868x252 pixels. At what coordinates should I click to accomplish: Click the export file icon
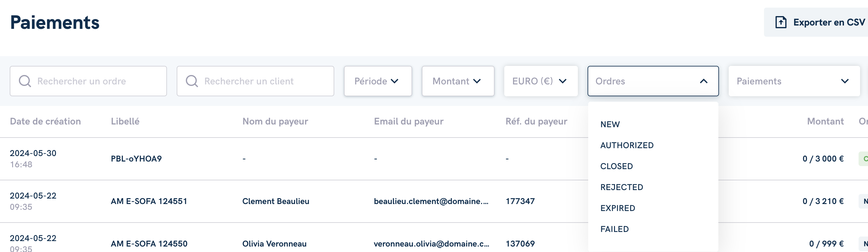tap(781, 22)
